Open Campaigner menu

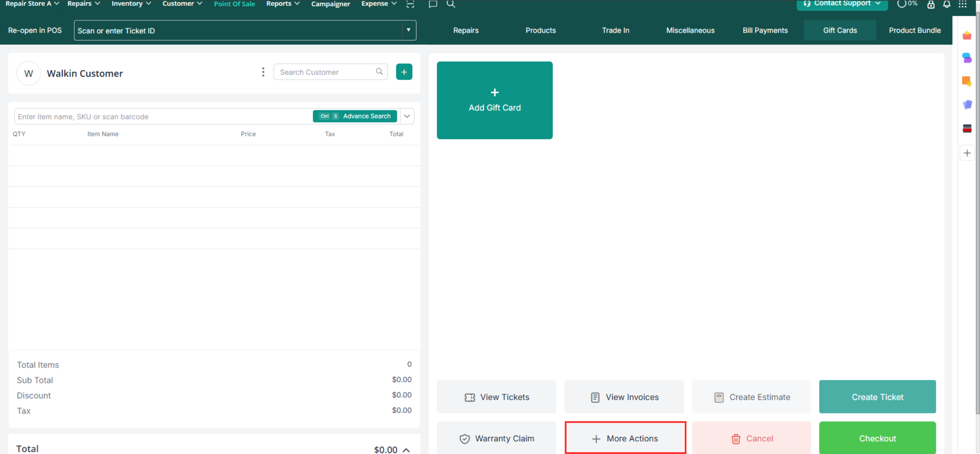(x=330, y=4)
